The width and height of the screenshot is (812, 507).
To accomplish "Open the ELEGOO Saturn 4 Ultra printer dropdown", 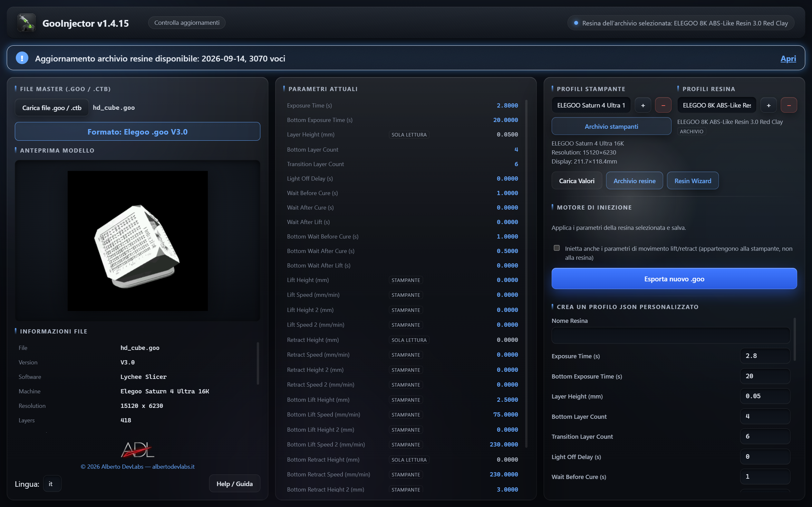I will (x=591, y=105).
